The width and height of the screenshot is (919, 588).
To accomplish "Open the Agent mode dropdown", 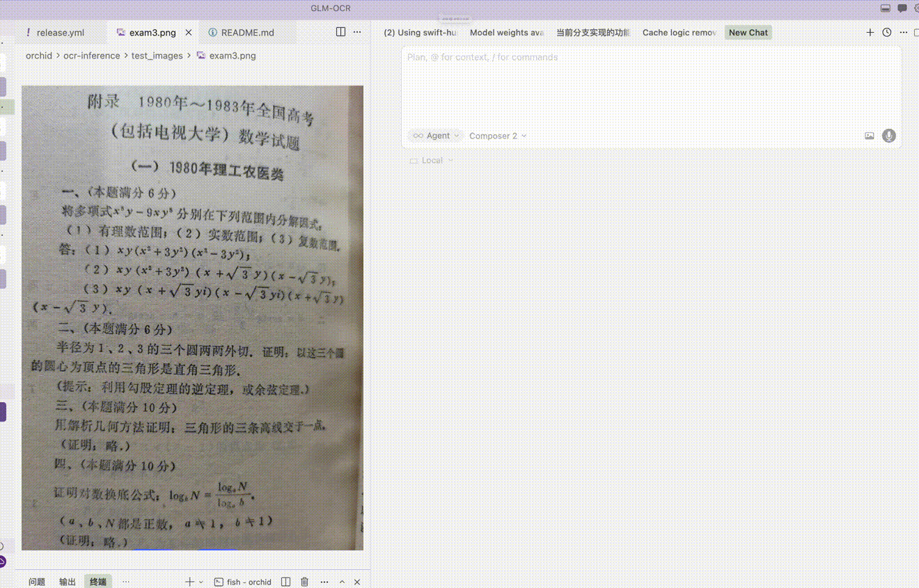I will point(436,136).
